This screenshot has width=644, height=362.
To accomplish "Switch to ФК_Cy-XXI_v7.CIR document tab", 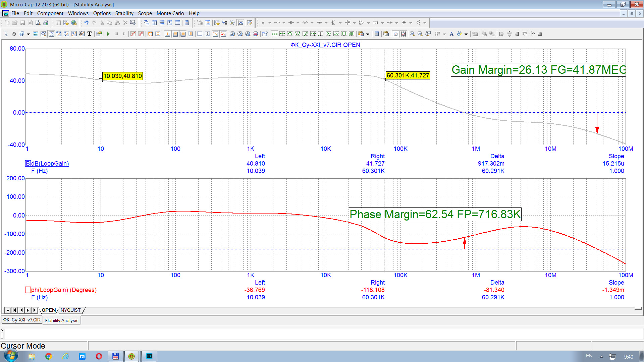I will [22, 320].
